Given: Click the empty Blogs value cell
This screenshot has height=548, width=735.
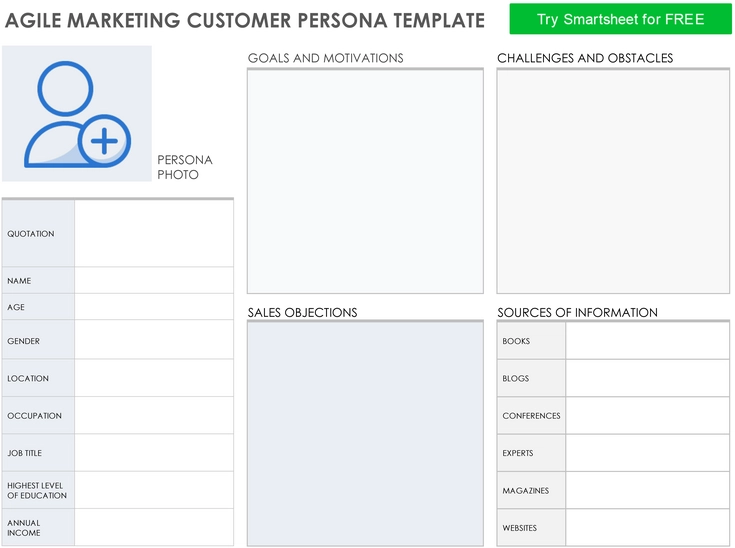Looking at the screenshot, I should [x=648, y=378].
